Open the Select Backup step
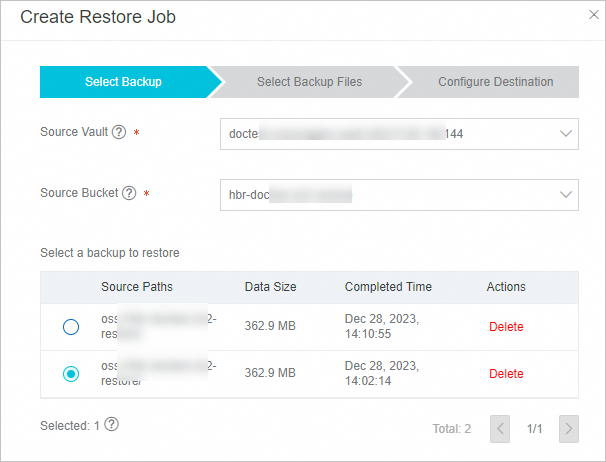Viewport: 606px width, 462px height. (x=123, y=82)
